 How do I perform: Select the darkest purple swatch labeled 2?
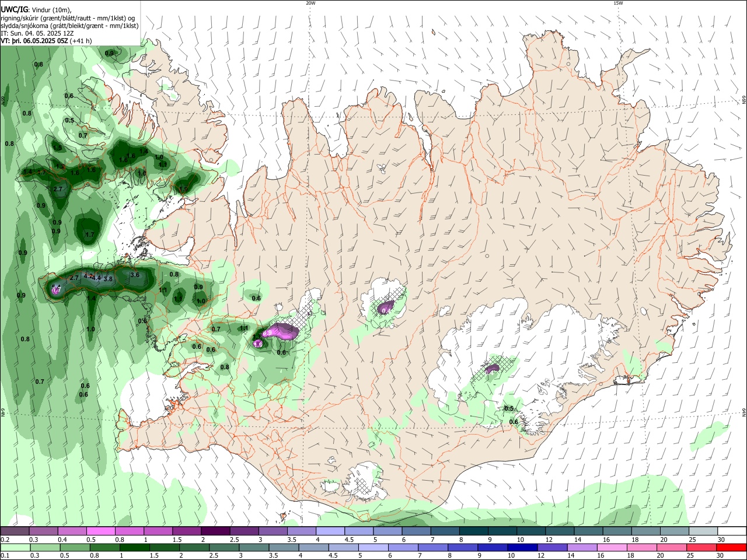(215, 531)
